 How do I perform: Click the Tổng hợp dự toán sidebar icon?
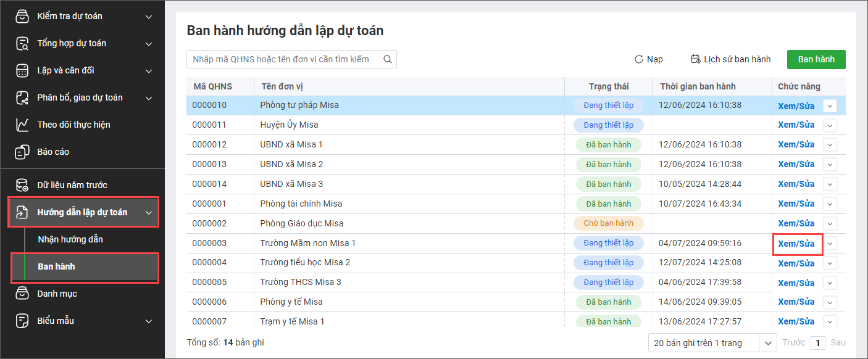(x=22, y=43)
